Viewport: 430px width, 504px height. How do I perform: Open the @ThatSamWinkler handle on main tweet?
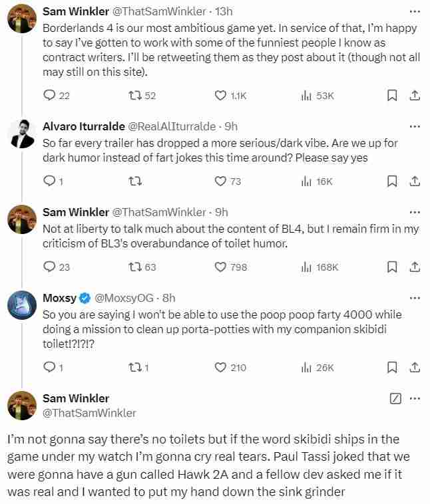tap(89, 413)
